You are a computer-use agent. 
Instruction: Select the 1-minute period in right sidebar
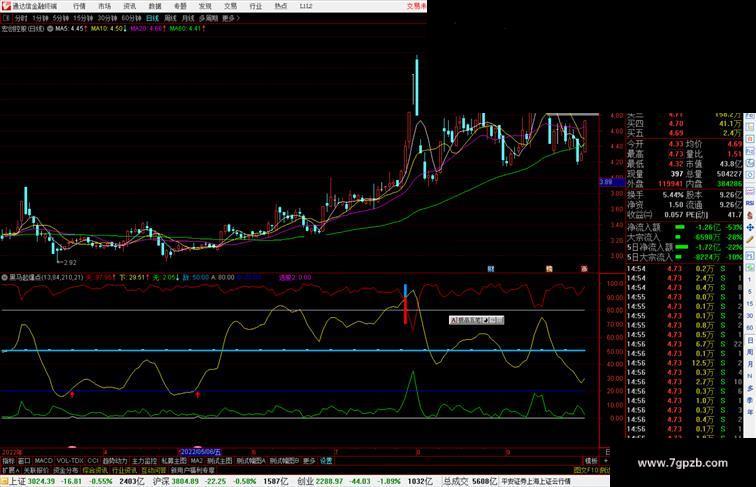750,280
